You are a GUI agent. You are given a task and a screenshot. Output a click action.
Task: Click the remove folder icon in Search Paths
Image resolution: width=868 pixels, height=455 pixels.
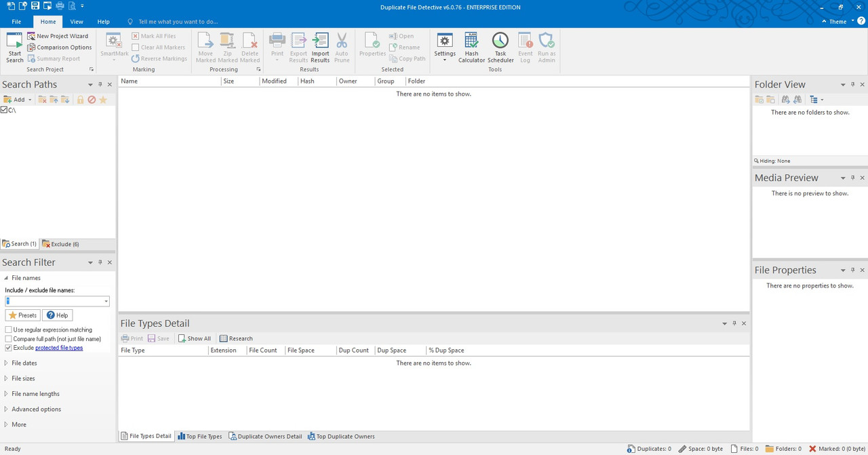(x=42, y=100)
